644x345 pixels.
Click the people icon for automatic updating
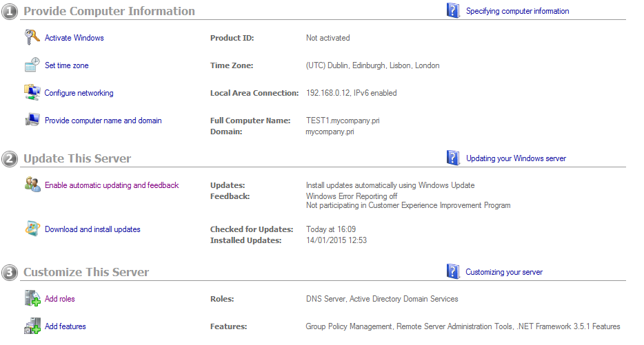coord(32,185)
